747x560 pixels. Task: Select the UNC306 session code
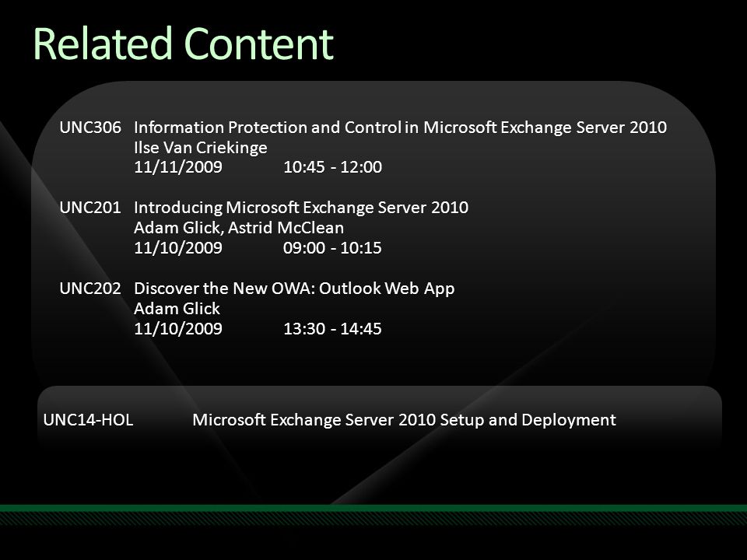click(x=90, y=127)
